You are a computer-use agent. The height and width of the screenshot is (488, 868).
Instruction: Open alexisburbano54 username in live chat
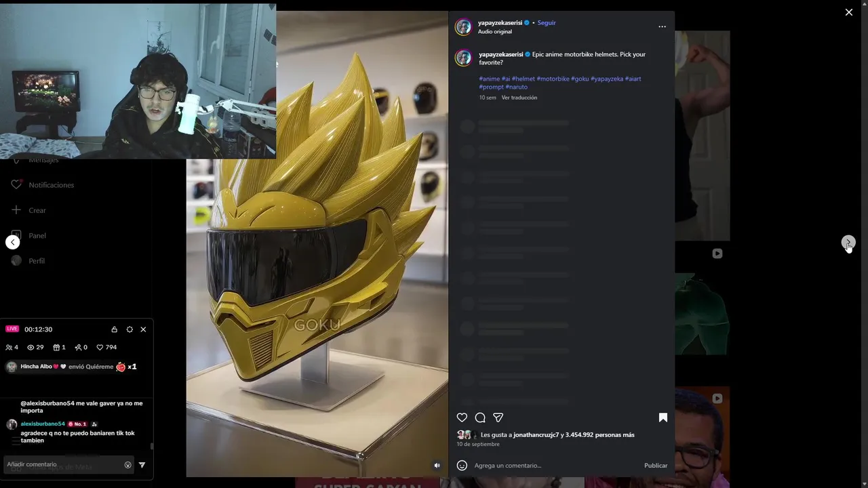point(43,424)
